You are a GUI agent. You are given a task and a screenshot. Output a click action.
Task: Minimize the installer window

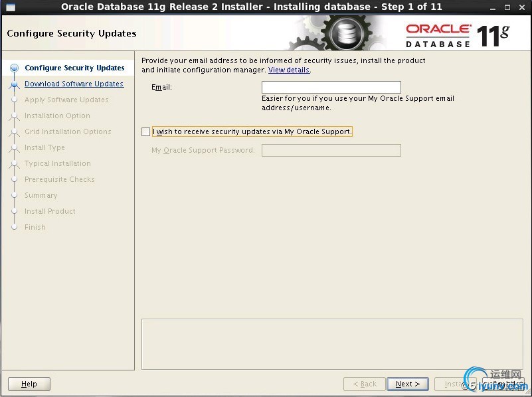point(493,7)
